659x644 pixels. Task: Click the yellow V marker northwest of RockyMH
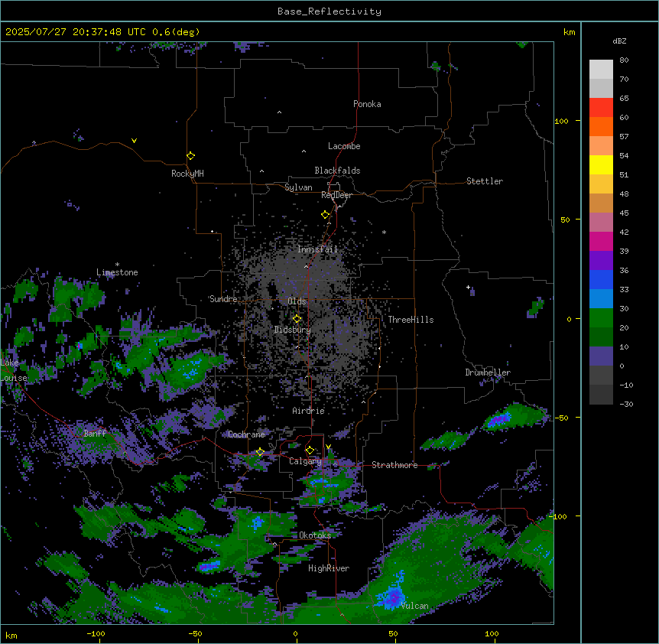click(134, 141)
